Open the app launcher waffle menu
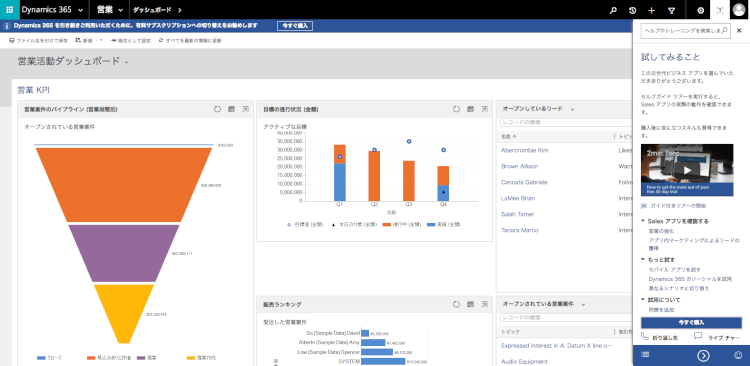Image resolution: width=750 pixels, height=366 pixels. 10,10
